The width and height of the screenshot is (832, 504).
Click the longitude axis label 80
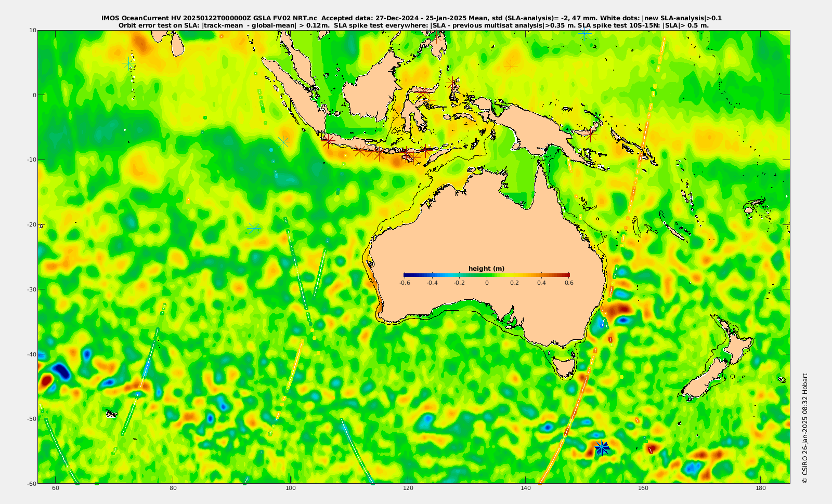point(173,488)
